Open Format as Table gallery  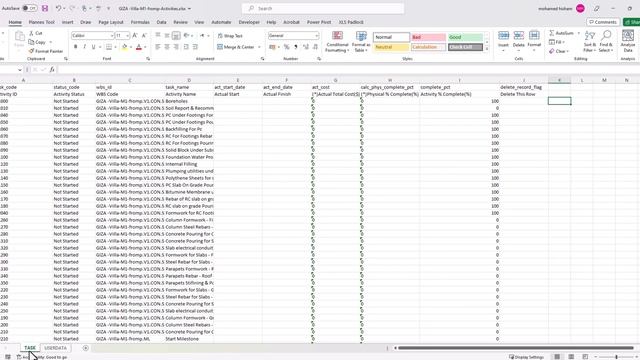[x=361, y=42]
